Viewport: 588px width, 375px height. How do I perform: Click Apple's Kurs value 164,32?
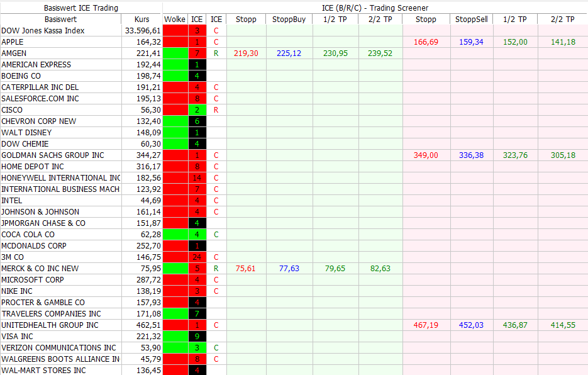148,42
